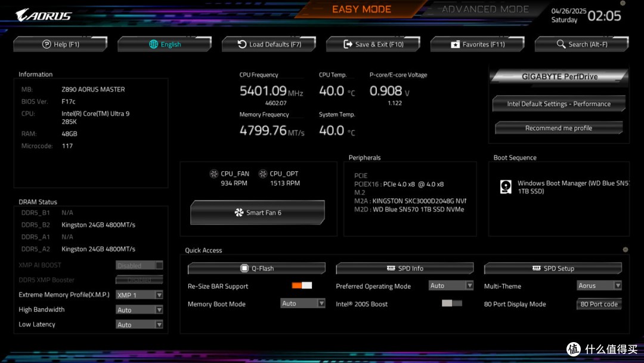This screenshot has width=644, height=363.
Task: Open SPD Info
Action: [x=405, y=268]
